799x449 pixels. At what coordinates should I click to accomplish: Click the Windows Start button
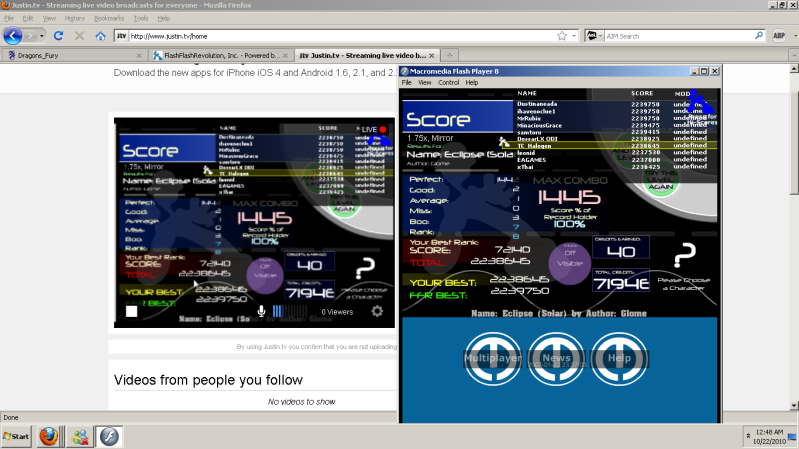pyautogui.click(x=17, y=436)
